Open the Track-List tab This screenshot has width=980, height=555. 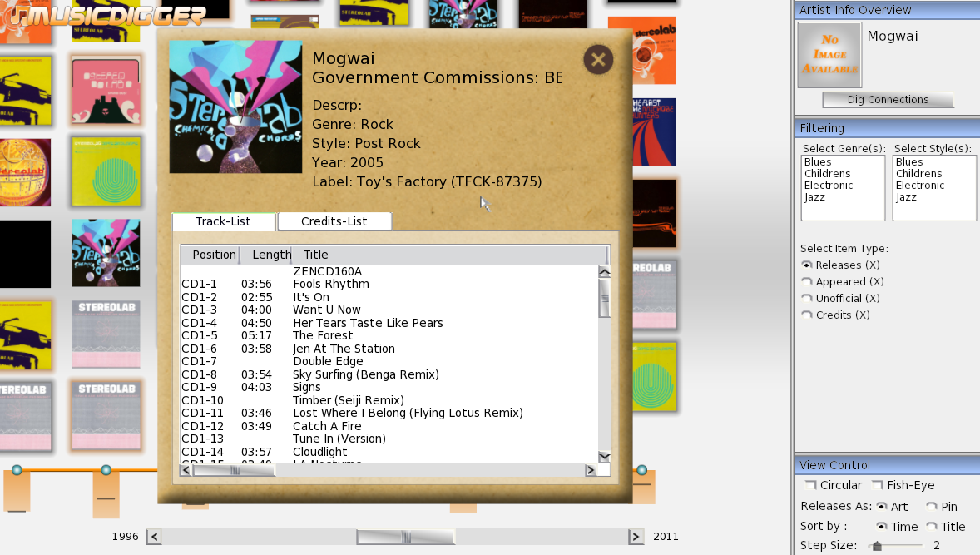click(x=223, y=221)
